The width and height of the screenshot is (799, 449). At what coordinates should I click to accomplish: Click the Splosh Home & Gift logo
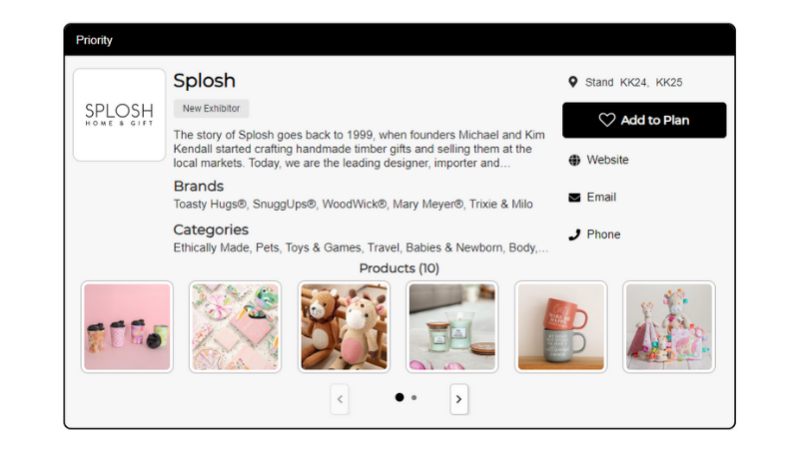point(119,115)
